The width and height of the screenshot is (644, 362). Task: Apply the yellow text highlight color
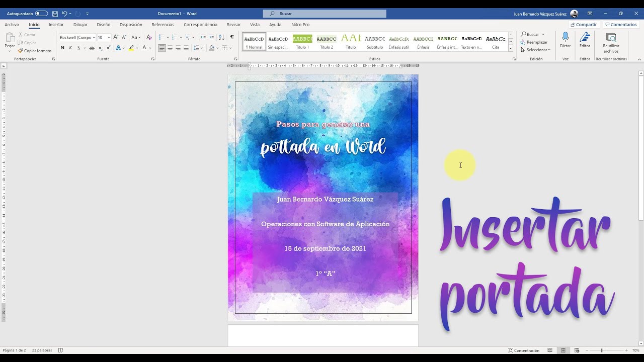[x=131, y=48]
